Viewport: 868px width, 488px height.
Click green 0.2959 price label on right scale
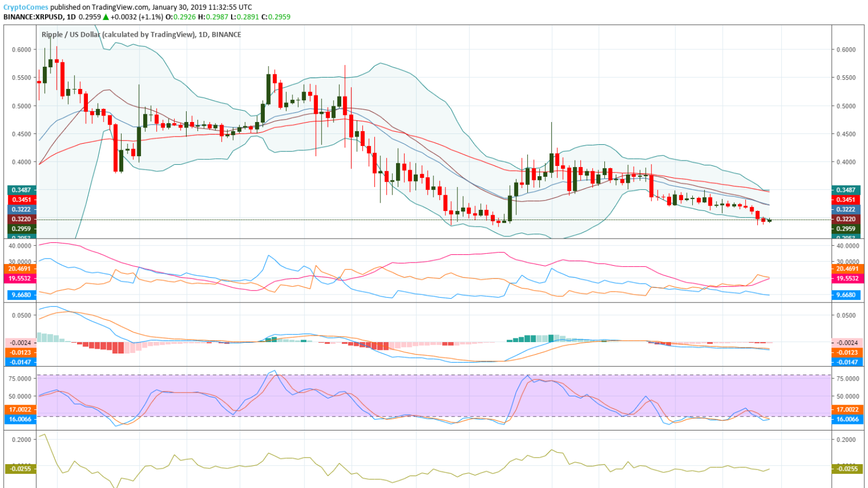pos(846,229)
